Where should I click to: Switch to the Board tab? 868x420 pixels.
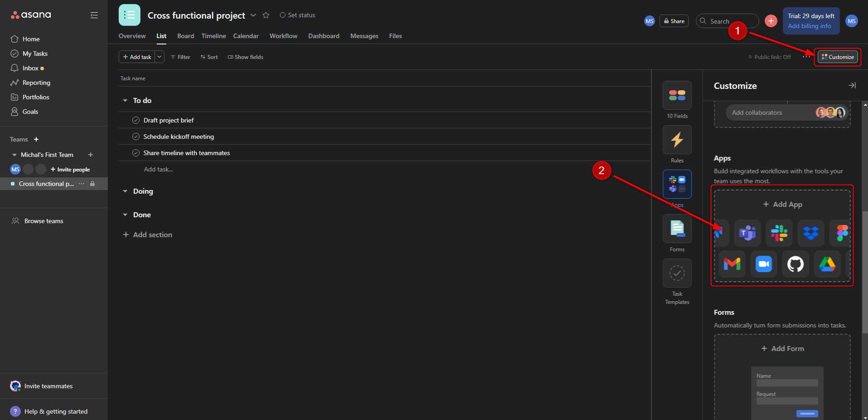pyautogui.click(x=185, y=36)
